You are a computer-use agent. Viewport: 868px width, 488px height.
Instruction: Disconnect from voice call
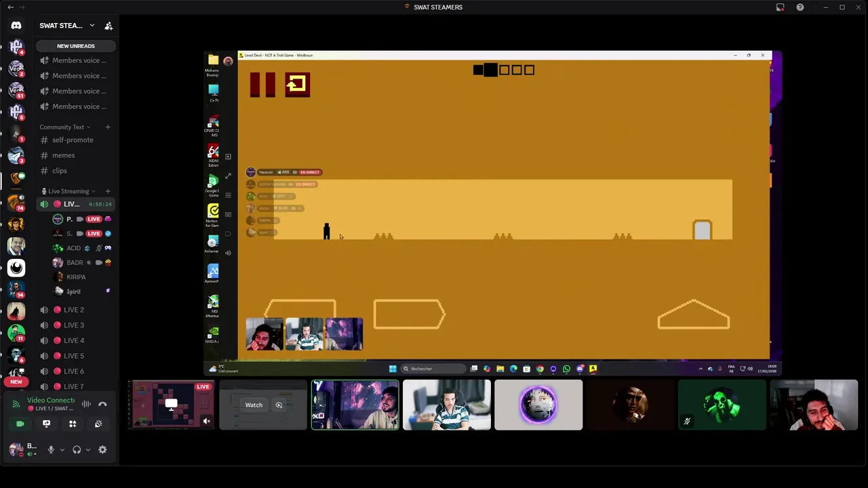tap(102, 404)
